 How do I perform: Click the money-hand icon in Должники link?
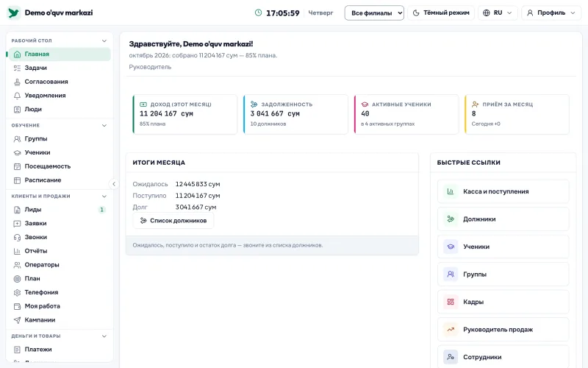[451, 219]
